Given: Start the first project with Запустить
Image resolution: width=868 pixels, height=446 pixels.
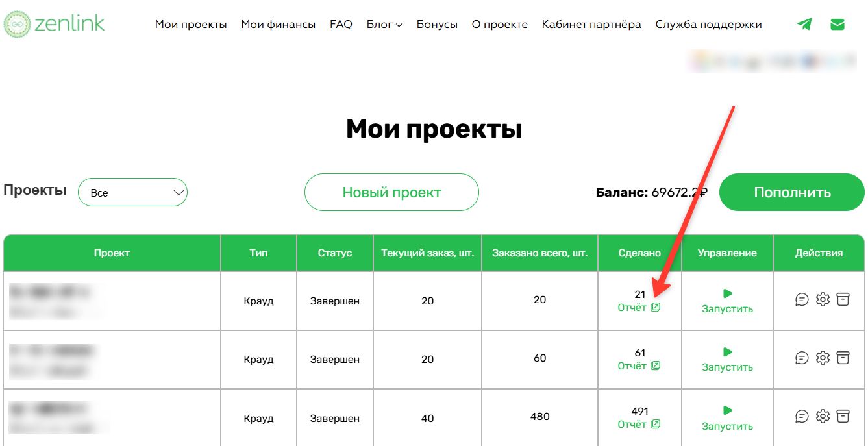Looking at the screenshot, I should tap(727, 302).
